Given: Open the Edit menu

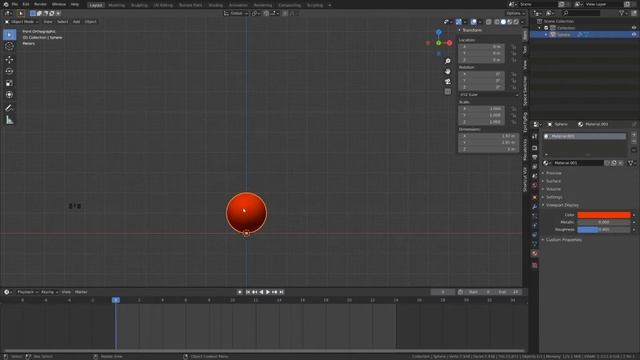Looking at the screenshot, I should point(26,4).
